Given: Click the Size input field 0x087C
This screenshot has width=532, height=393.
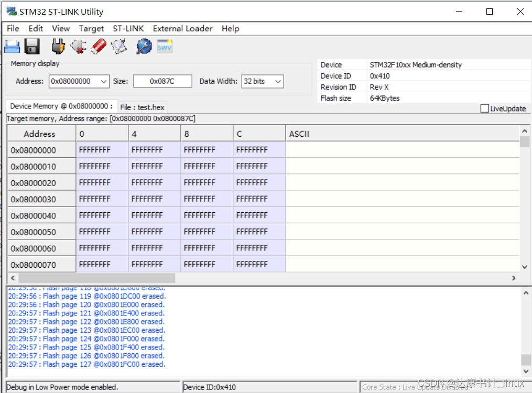Looking at the screenshot, I should (x=162, y=81).
